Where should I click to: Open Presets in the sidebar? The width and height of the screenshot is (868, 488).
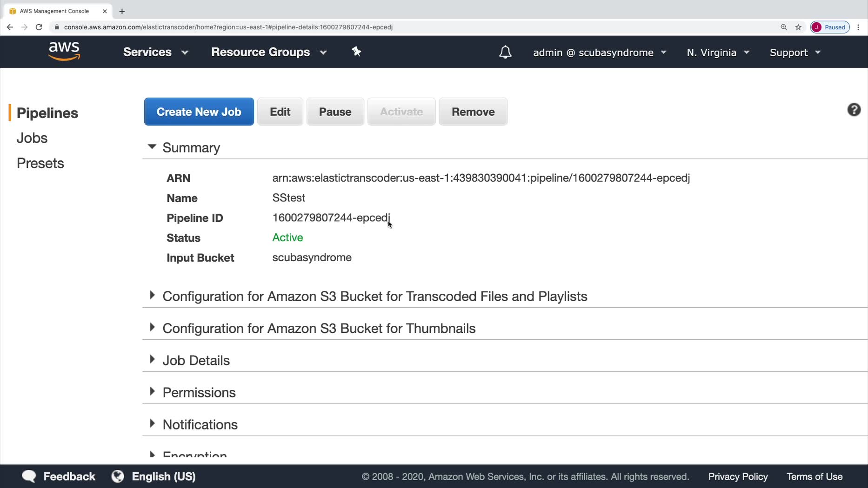(40, 163)
